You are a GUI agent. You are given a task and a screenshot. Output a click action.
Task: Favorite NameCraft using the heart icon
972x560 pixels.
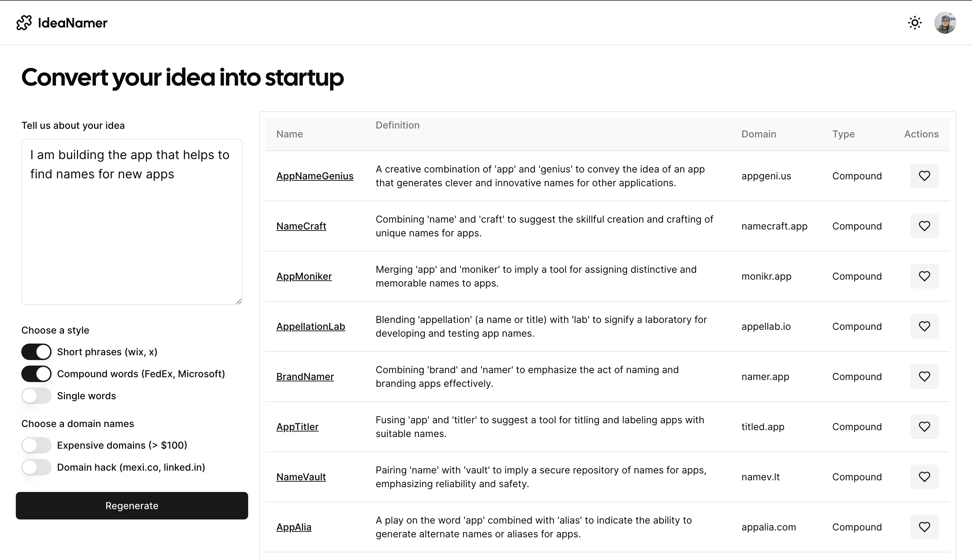924,226
